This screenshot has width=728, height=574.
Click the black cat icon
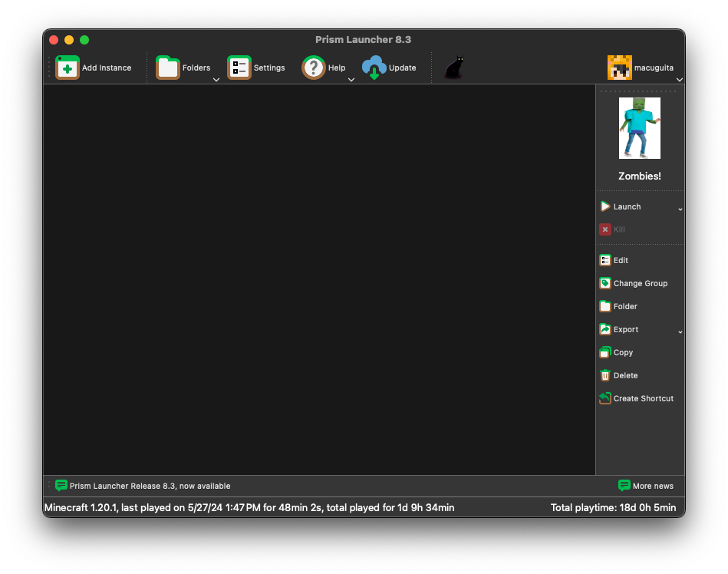tap(453, 68)
